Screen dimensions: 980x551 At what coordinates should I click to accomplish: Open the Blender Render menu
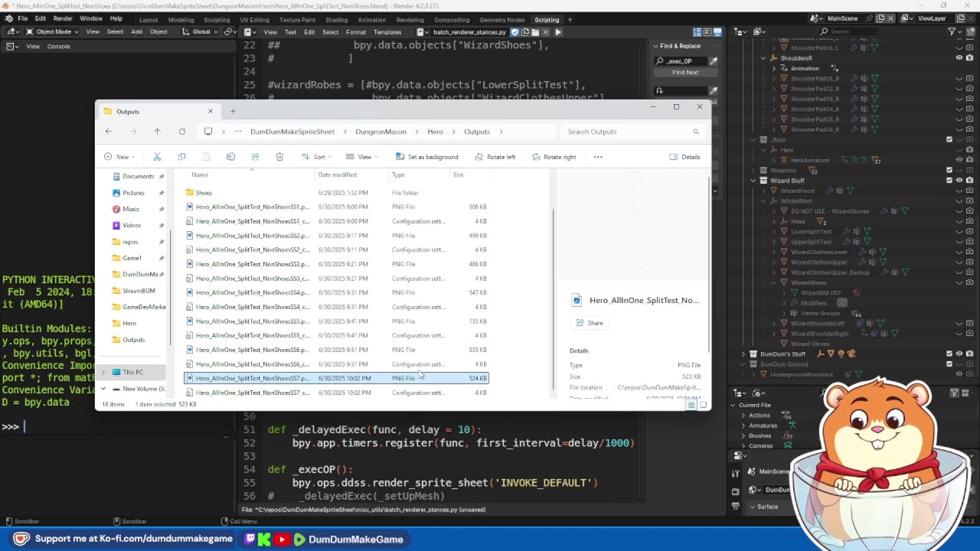point(63,18)
